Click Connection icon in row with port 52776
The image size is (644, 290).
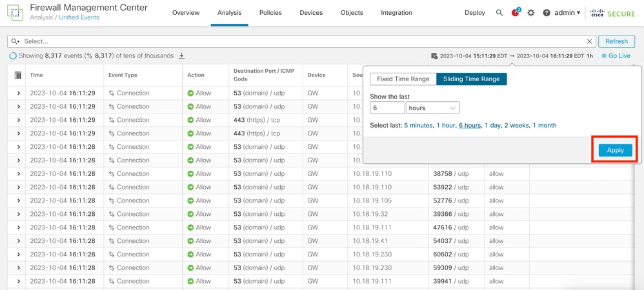coord(111,200)
